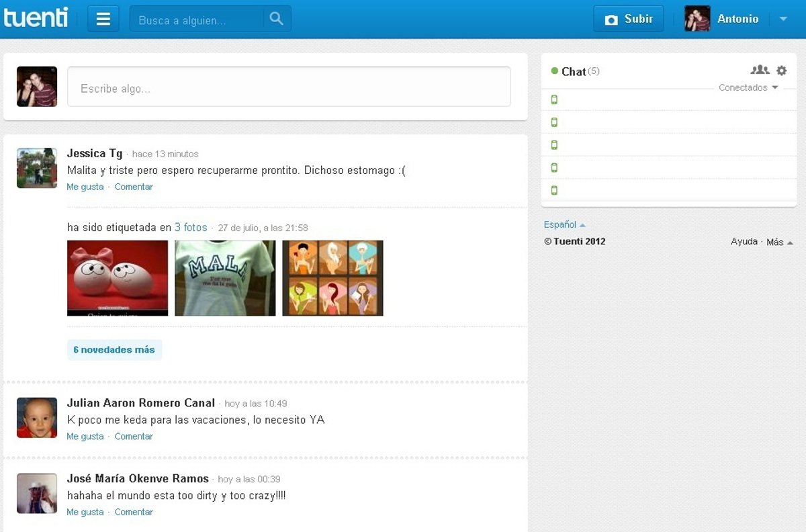The image size is (806, 532).
Task: Open the Conectados status dropdown
Action: pos(748,88)
